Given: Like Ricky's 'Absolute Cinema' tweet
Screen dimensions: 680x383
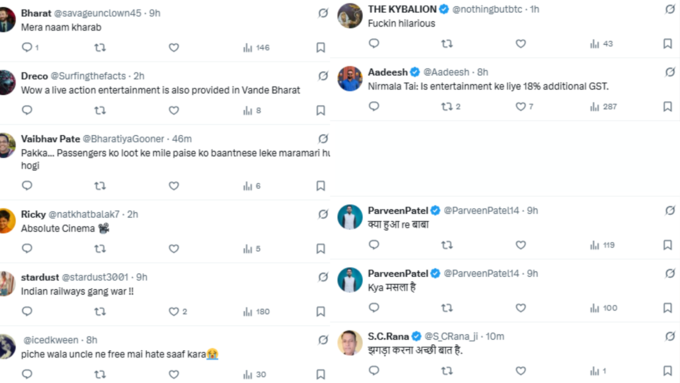Looking at the screenshot, I should pos(174,249).
